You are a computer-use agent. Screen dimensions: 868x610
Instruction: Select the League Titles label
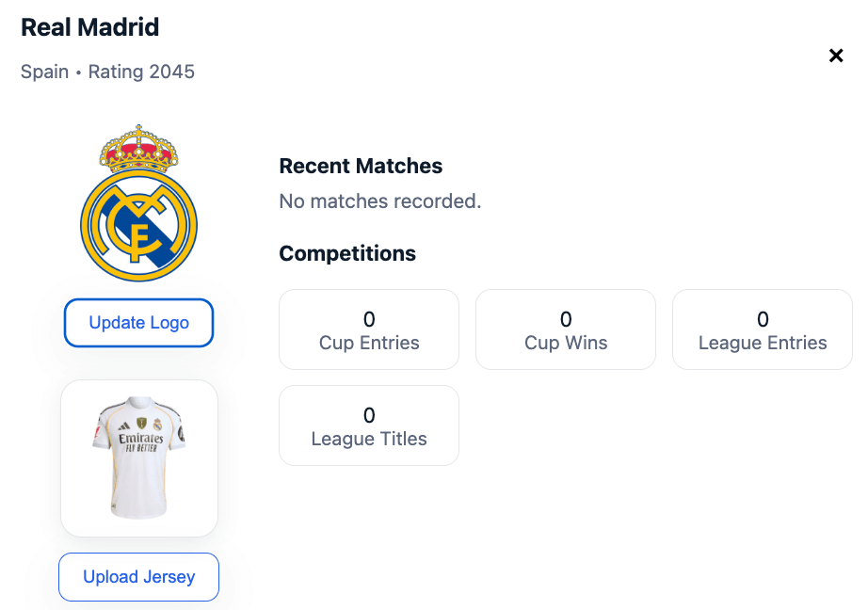(x=369, y=439)
